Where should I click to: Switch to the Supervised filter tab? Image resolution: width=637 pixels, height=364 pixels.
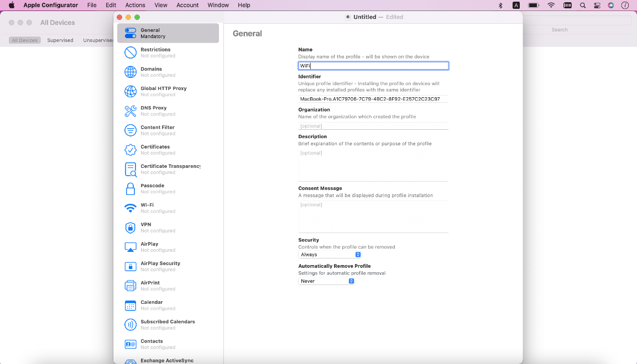click(x=60, y=40)
